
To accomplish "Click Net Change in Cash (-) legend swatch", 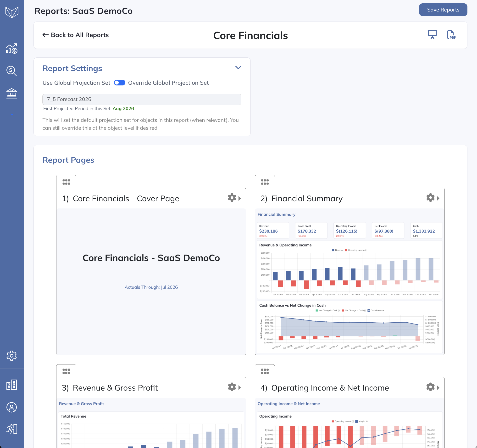I will [x=343, y=310].
